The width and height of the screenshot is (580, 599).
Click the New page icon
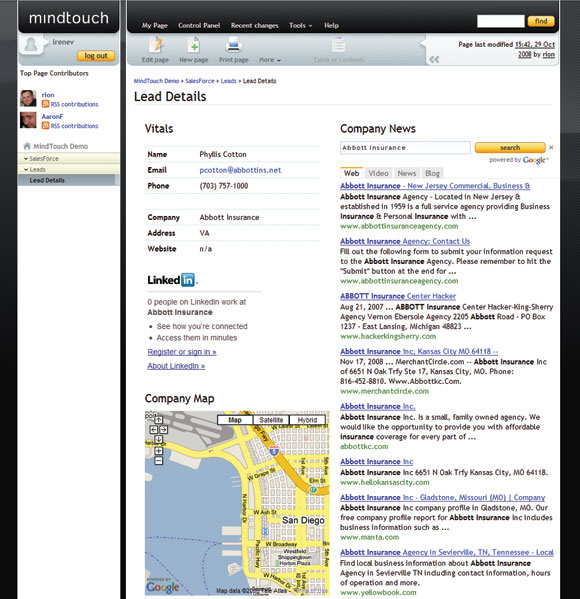click(x=194, y=45)
